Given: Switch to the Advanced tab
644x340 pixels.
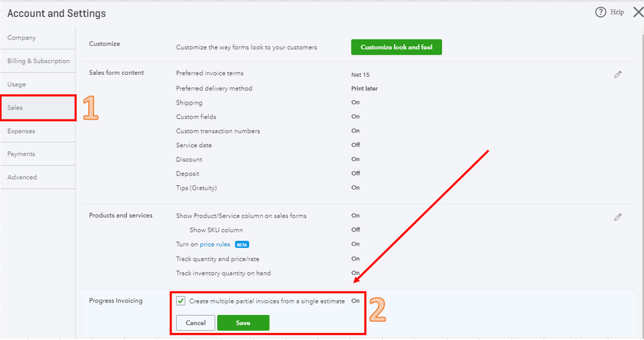Looking at the screenshot, I should coord(38,177).
